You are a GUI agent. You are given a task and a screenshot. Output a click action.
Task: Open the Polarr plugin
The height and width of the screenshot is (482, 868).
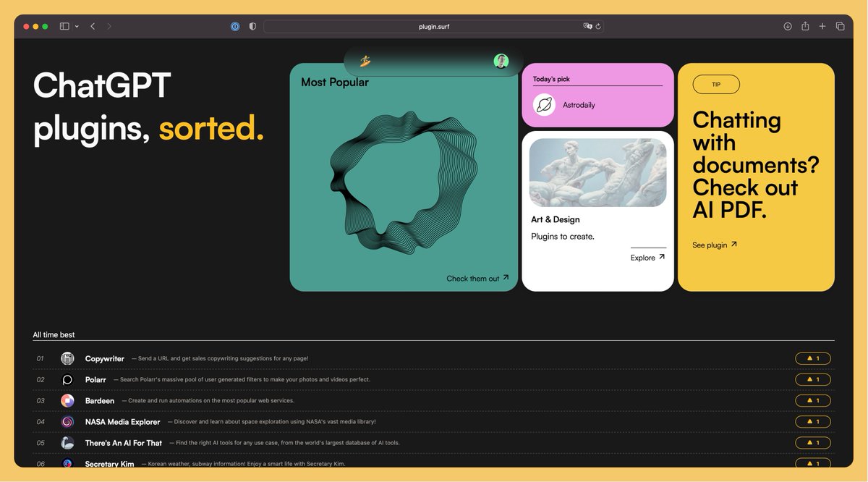95,379
